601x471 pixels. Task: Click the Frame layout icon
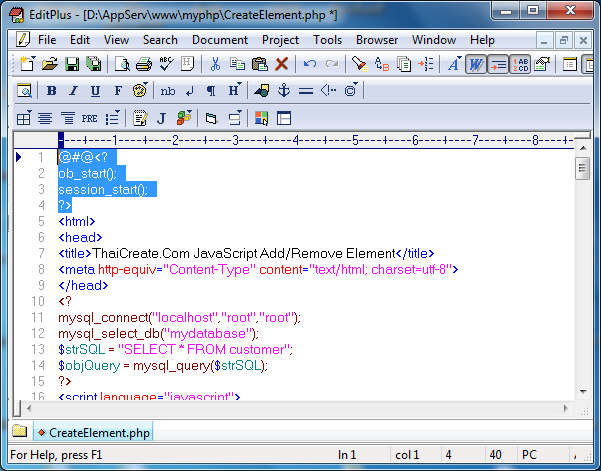click(284, 118)
